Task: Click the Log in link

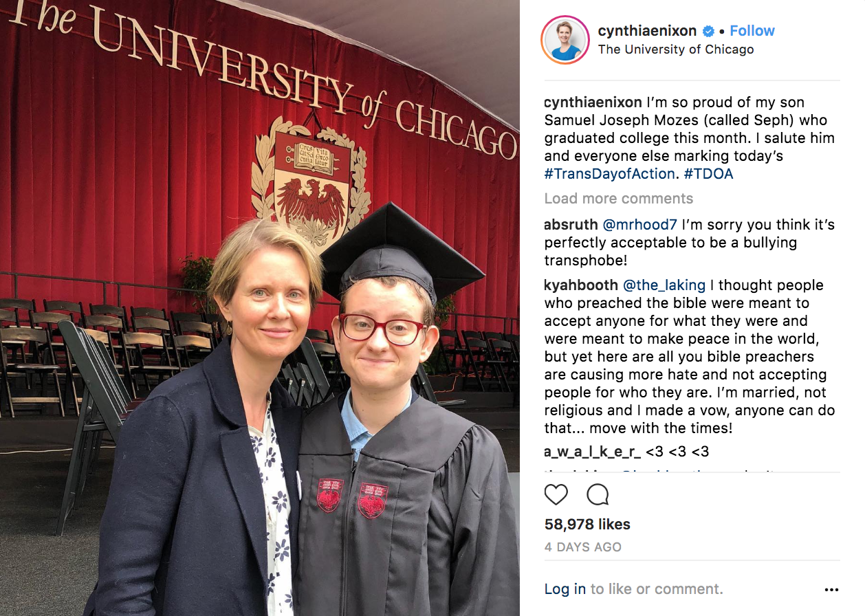Action: click(x=565, y=589)
